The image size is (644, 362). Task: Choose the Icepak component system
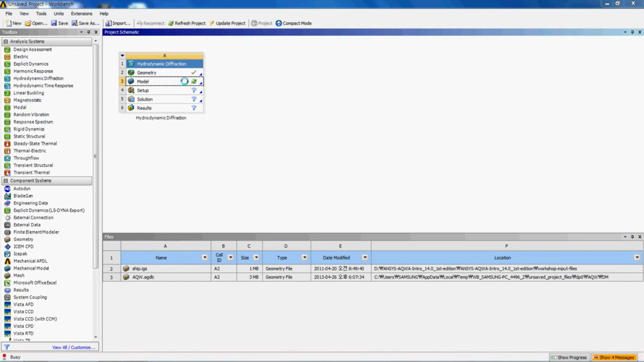pos(20,254)
